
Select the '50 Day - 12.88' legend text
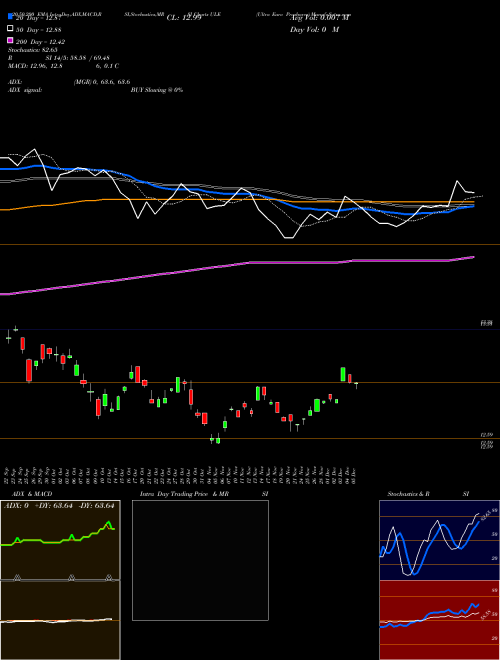pos(41,29)
